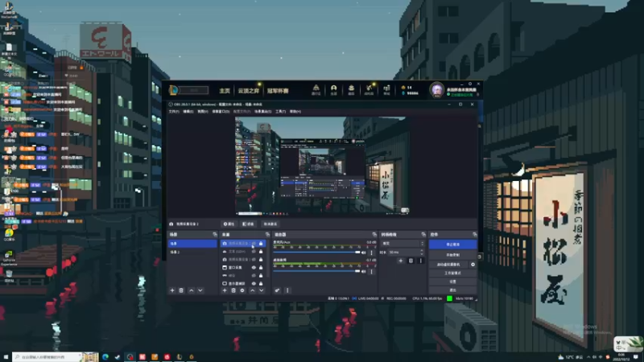Add a scene transition with plus icon
The height and width of the screenshot is (362, 644).
pyautogui.click(x=400, y=261)
